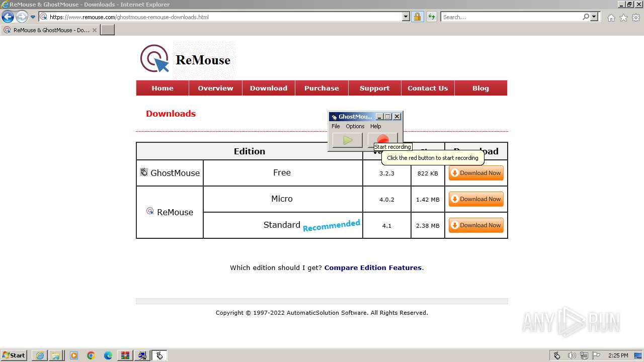
Task: Open File Explorer folder in the taskbar
Action: [56, 355]
